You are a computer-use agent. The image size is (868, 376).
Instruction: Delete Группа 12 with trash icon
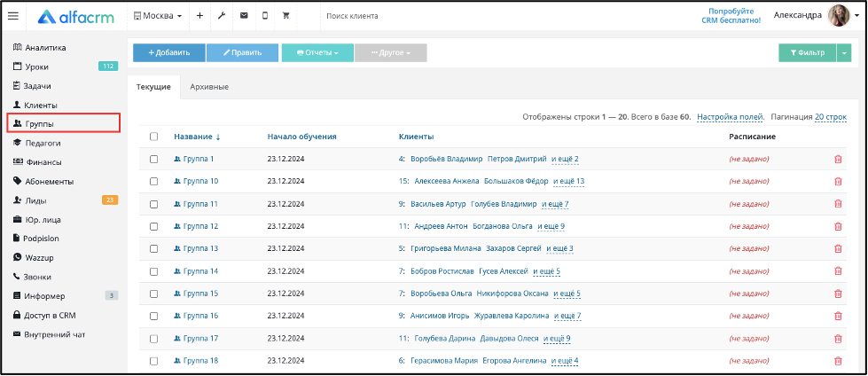pyautogui.click(x=838, y=226)
